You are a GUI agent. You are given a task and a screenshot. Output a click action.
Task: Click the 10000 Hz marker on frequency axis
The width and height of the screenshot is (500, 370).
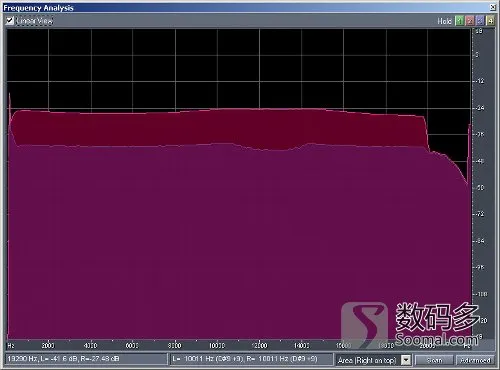tap(217, 345)
